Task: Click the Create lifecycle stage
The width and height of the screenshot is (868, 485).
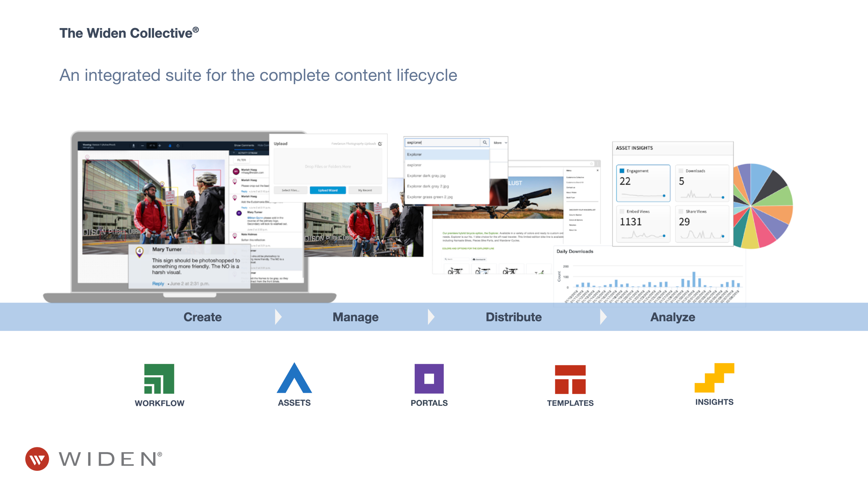Action: (203, 317)
